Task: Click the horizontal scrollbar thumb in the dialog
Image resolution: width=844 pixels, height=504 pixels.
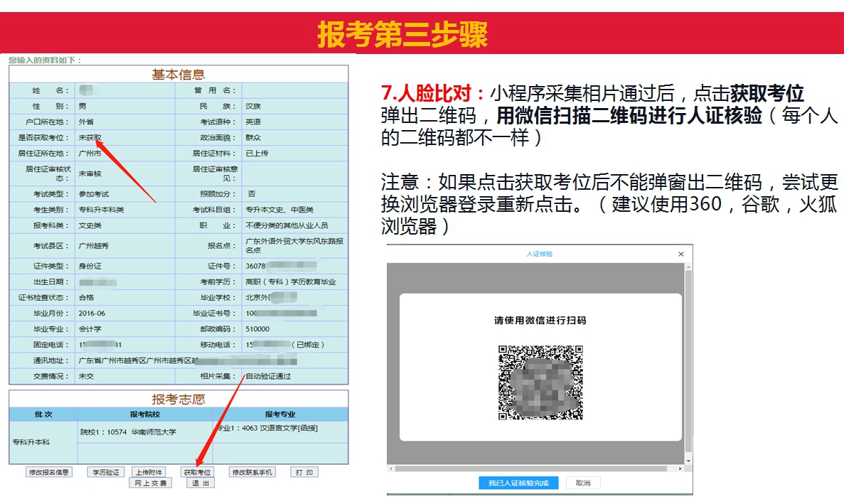Action: click(x=532, y=468)
